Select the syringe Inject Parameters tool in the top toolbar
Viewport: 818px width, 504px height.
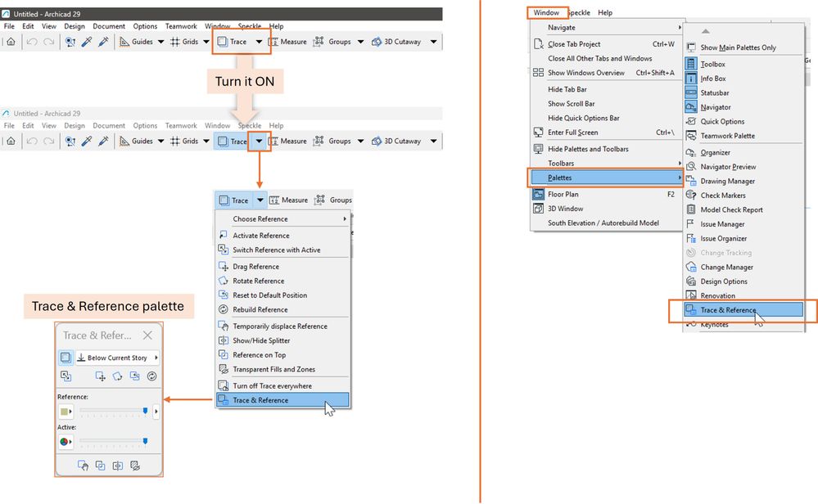(x=103, y=42)
